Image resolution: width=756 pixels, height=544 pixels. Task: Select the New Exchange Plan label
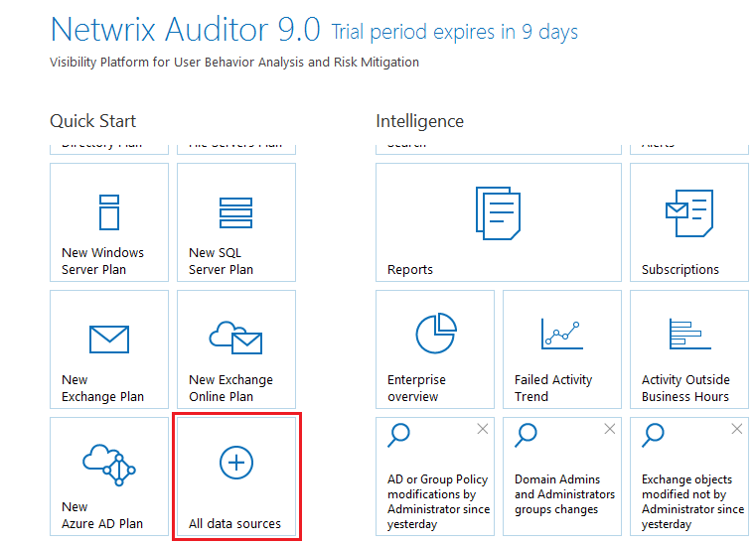click(102, 388)
